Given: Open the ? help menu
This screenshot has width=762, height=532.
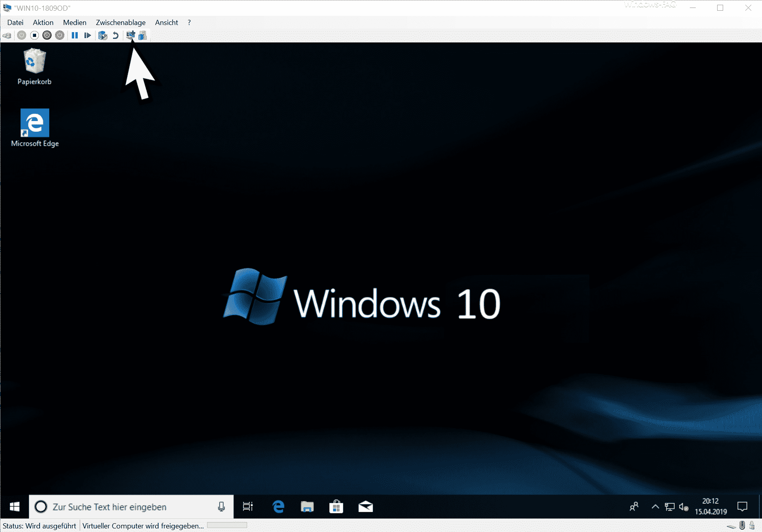Looking at the screenshot, I should (189, 23).
